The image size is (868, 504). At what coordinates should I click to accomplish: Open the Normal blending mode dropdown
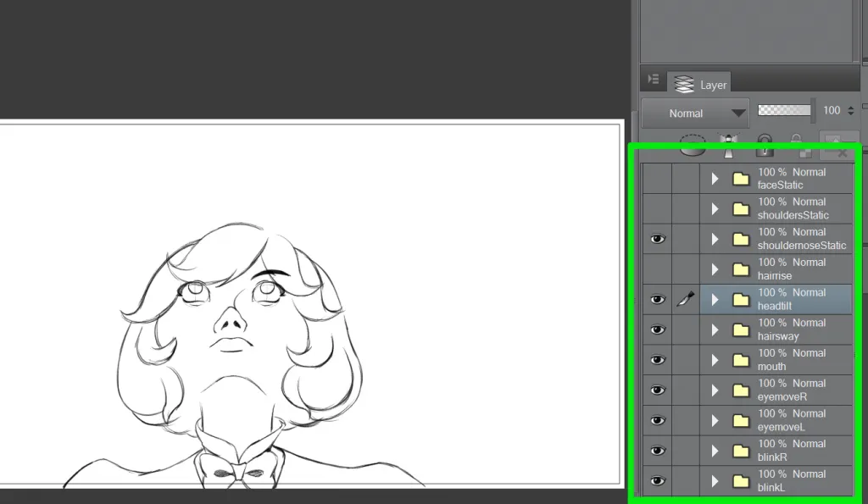(694, 112)
